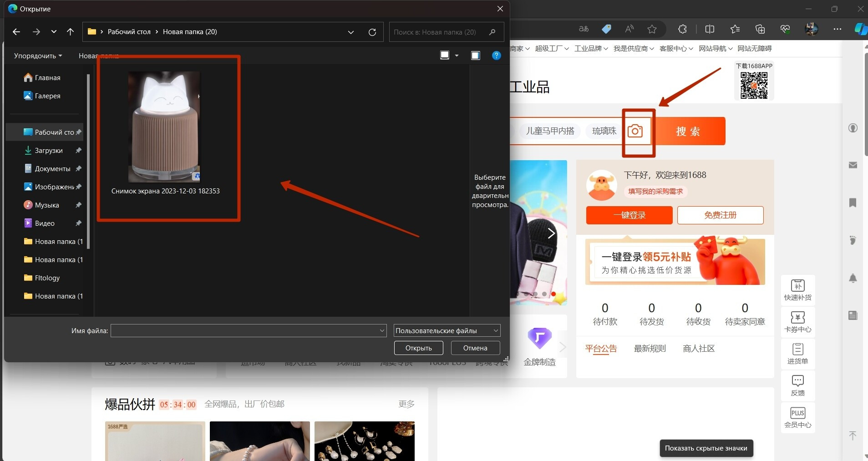The height and width of the screenshot is (461, 868).
Task: Open the Fitology folder in navigation pane
Action: [x=47, y=278]
